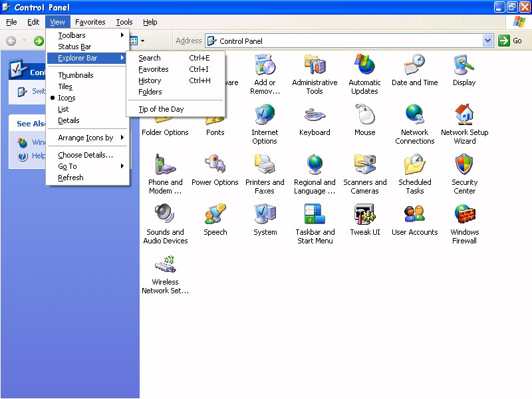Open the Edit menu
Screen dimensions: 532x399
tap(33, 22)
